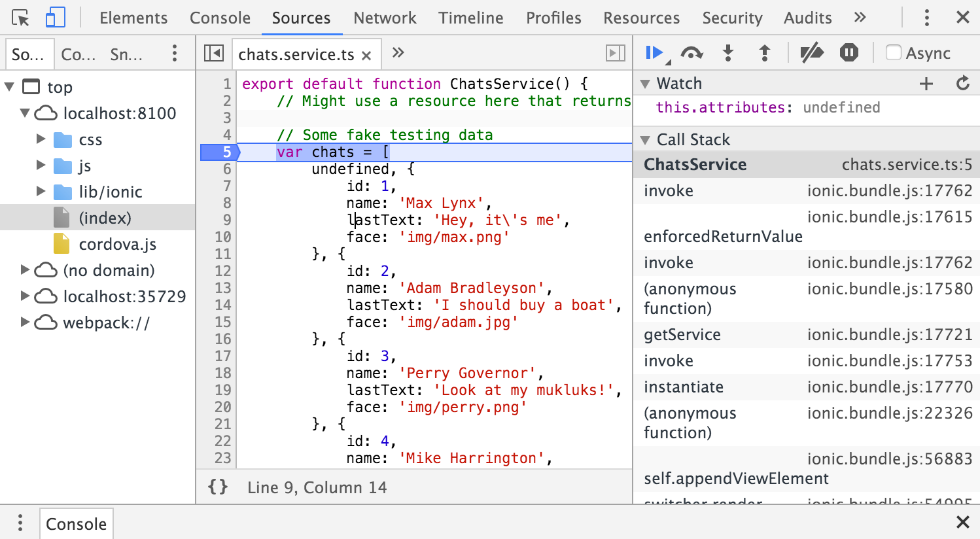This screenshot has height=539, width=980.
Task: Toggle Pause on exceptions
Action: pyautogui.click(x=849, y=52)
